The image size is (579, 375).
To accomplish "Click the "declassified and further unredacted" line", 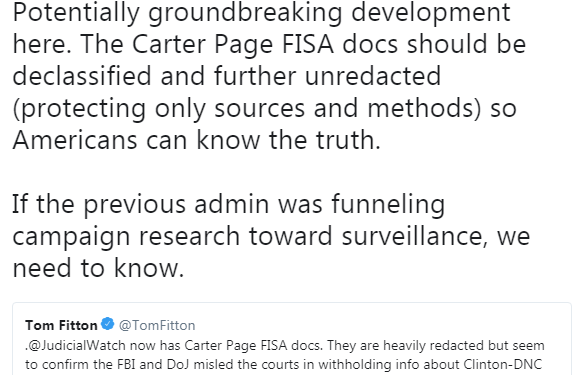I will point(227,77).
